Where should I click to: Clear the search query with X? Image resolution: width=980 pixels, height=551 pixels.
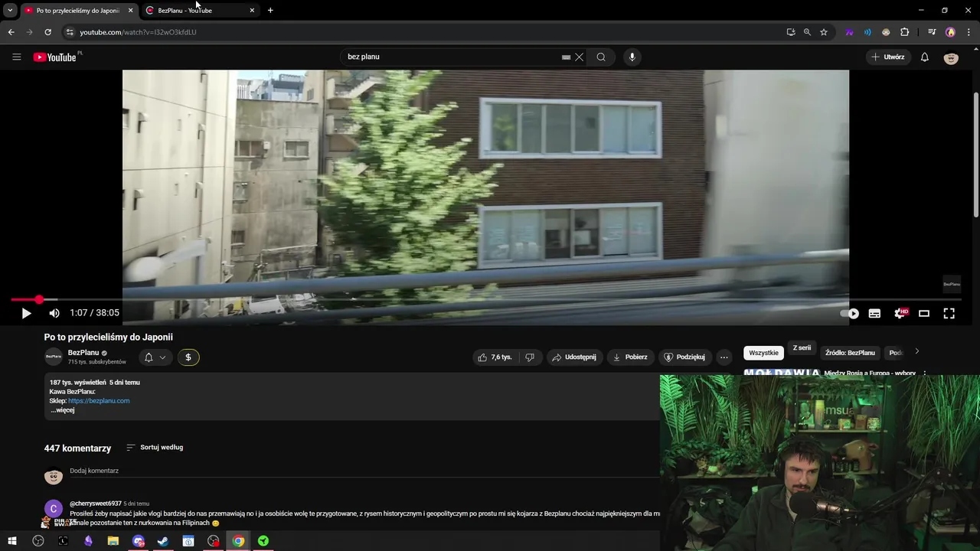coord(579,57)
